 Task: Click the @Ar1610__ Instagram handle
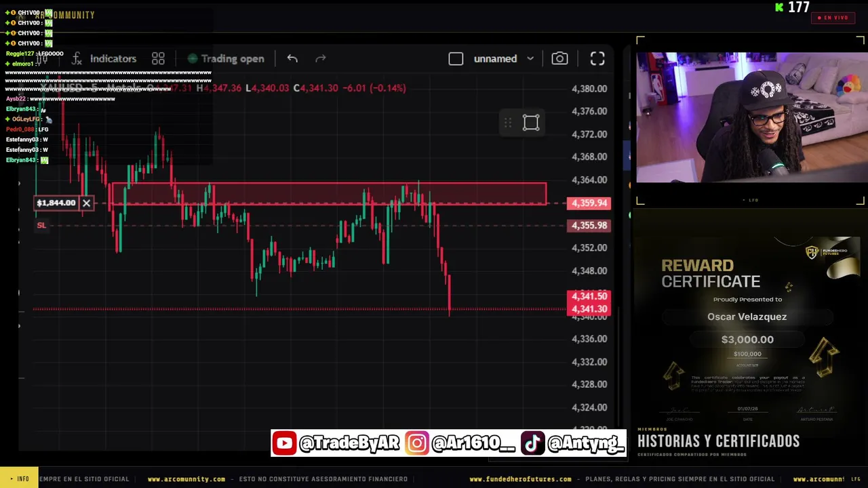pyautogui.click(x=473, y=443)
